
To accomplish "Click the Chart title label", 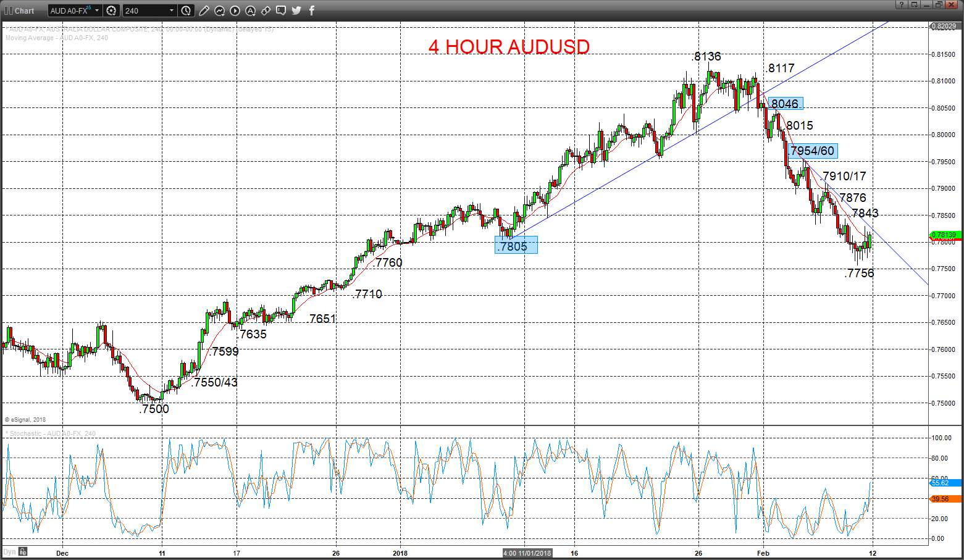I will click(25, 11).
